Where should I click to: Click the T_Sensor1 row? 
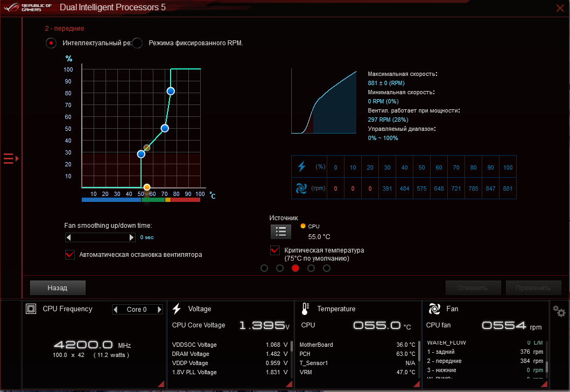point(357,363)
